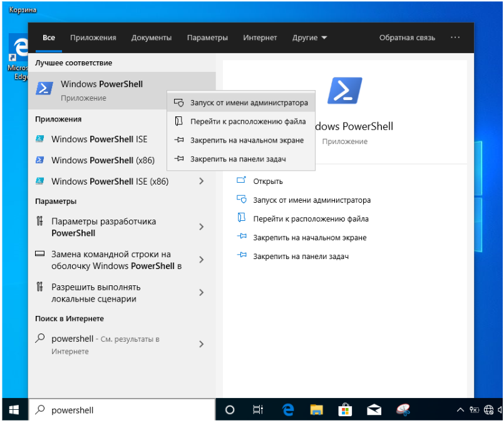Screen dimensions: 504x423
Task: Open the Mail app from the taskbar
Action: pos(374,410)
